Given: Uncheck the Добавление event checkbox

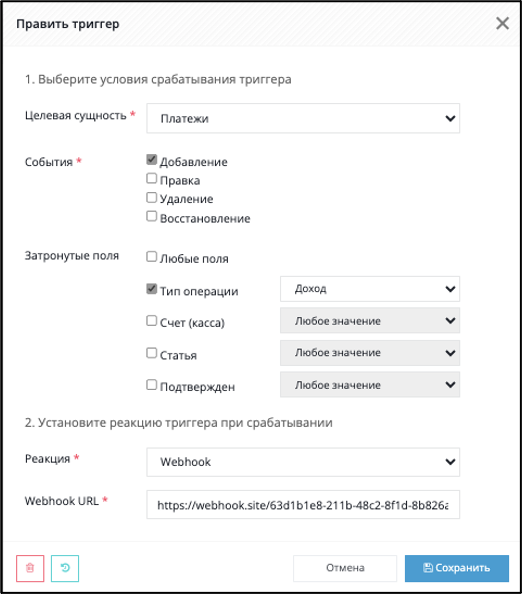Looking at the screenshot, I should click(151, 159).
